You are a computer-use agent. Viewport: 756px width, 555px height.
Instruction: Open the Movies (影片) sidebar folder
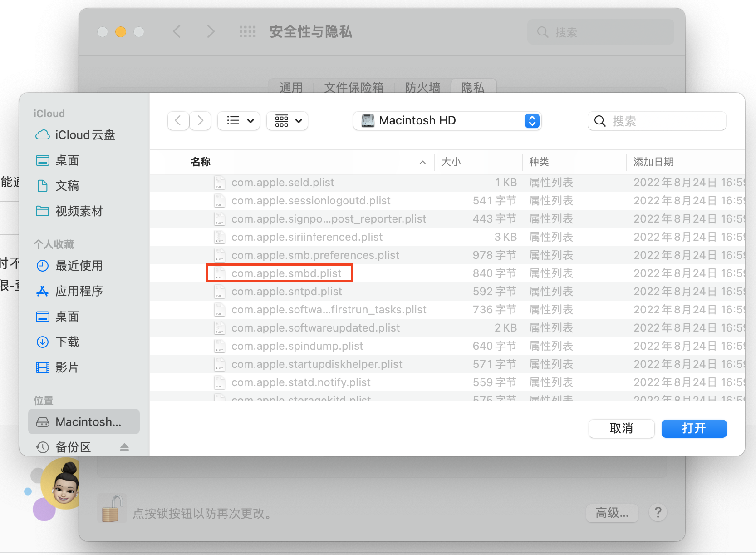(x=67, y=367)
